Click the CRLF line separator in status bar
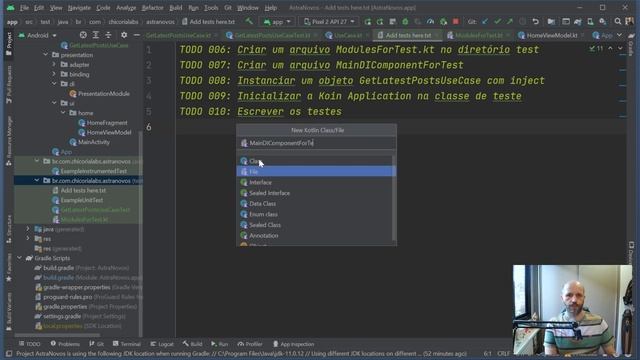This screenshot has height=360, width=640. (x=503, y=353)
